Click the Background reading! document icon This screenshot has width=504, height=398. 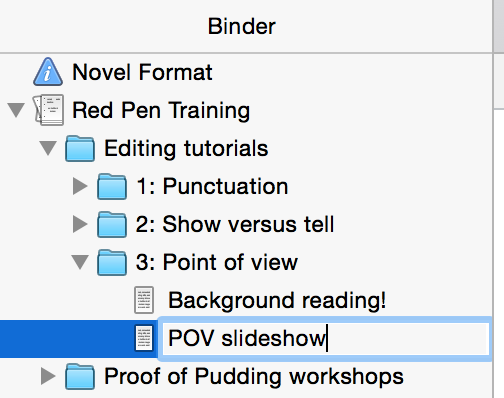coord(144,300)
